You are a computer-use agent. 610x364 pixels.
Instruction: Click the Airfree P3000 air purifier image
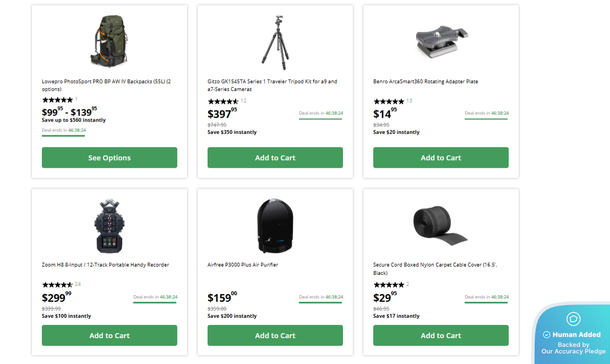275,226
